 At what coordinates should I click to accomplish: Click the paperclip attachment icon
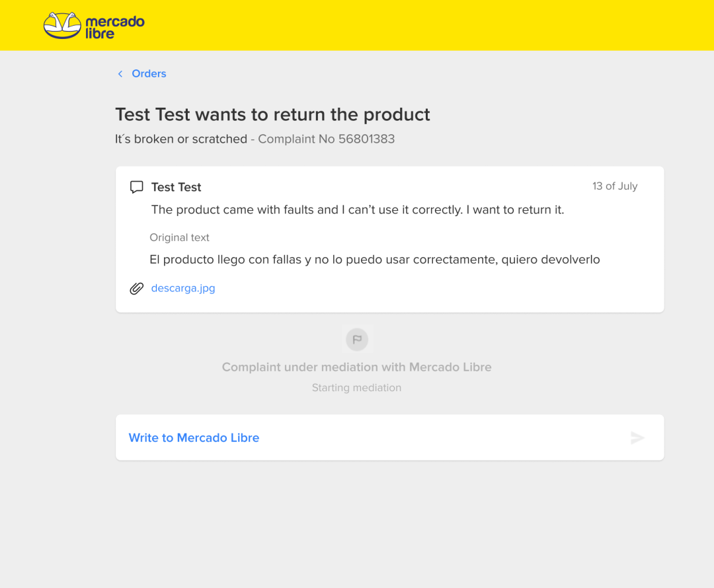coord(137,289)
